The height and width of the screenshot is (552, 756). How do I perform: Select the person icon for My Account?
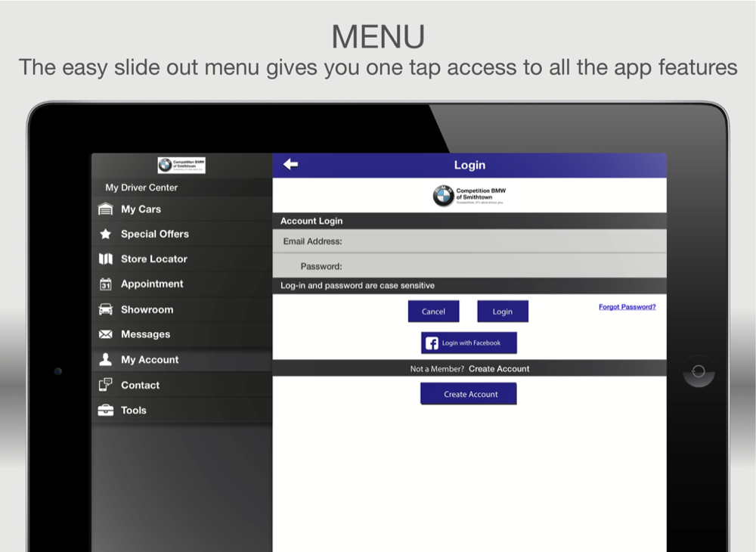point(106,360)
